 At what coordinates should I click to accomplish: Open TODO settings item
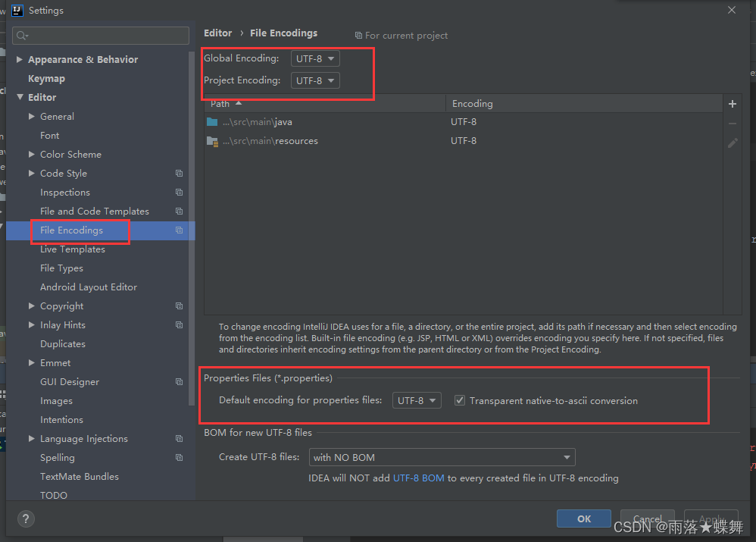pyautogui.click(x=54, y=495)
